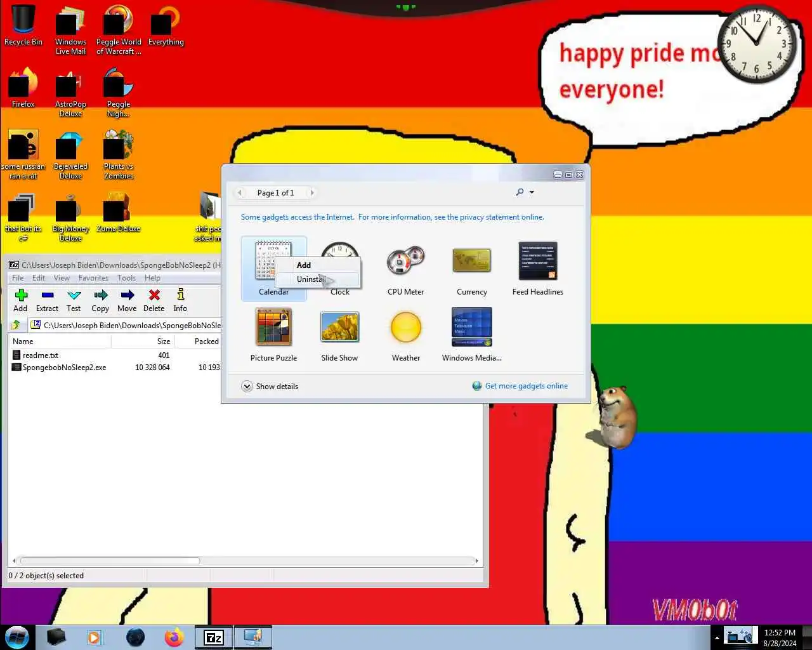Click the gadget gallery search icon
Image resolution: width=812 pixels, height=650 pixels.
coord(520,192)
